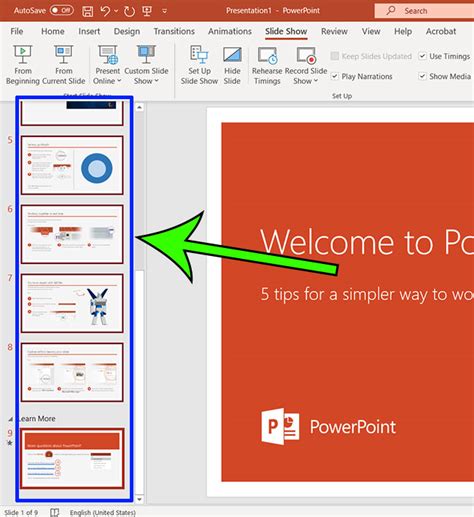Uncheck Play Narrations

point(335,76)
